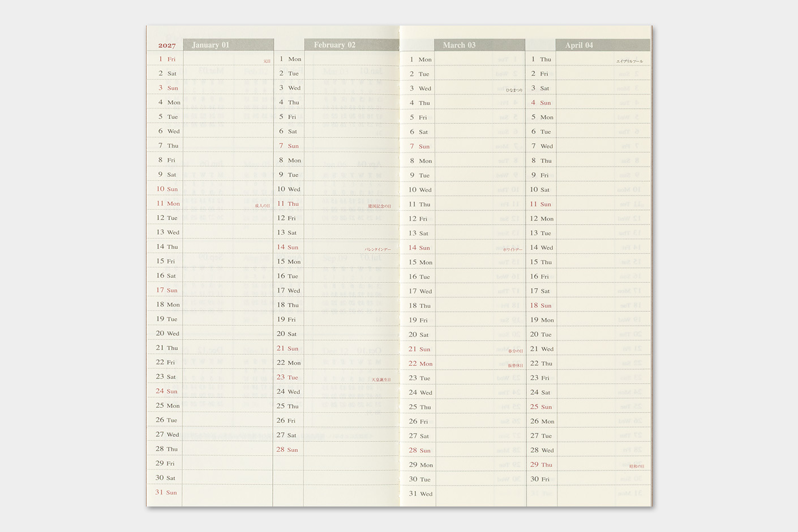Click March 22 Mon holiday row
The image size is (798, 532).
[463, 363]
